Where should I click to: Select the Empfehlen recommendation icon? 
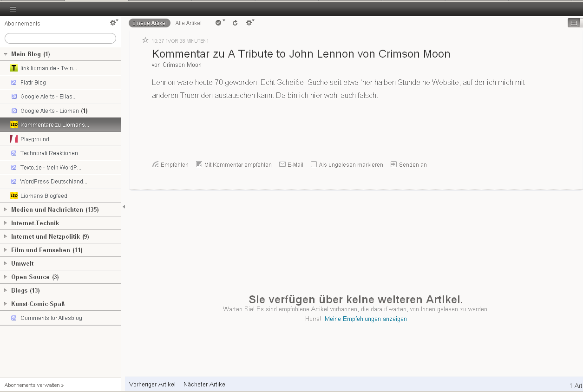[x=155, y=164]
